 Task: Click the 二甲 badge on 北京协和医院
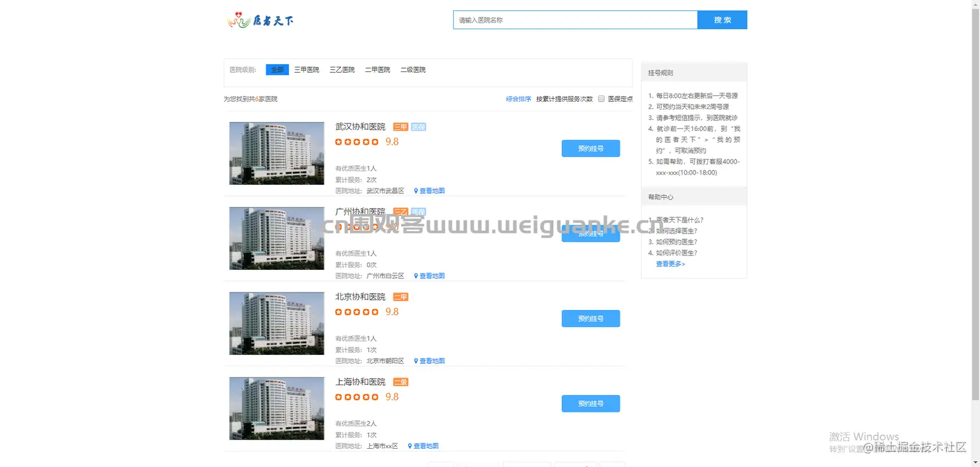[x=401, y=297]
